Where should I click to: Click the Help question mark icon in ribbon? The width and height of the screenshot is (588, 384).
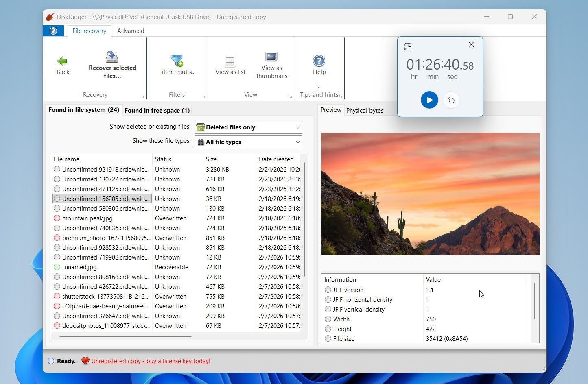319,61
